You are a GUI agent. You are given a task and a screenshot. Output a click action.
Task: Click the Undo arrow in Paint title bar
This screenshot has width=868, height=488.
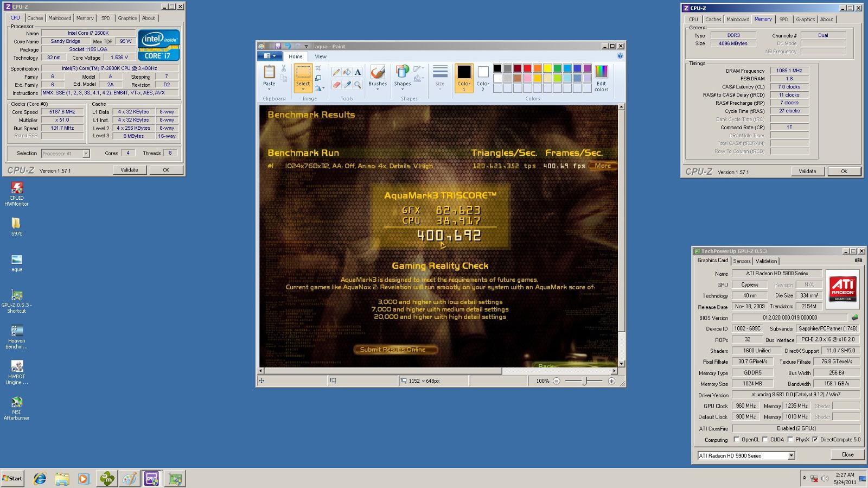pyautogui.click(x=288, y=46)
